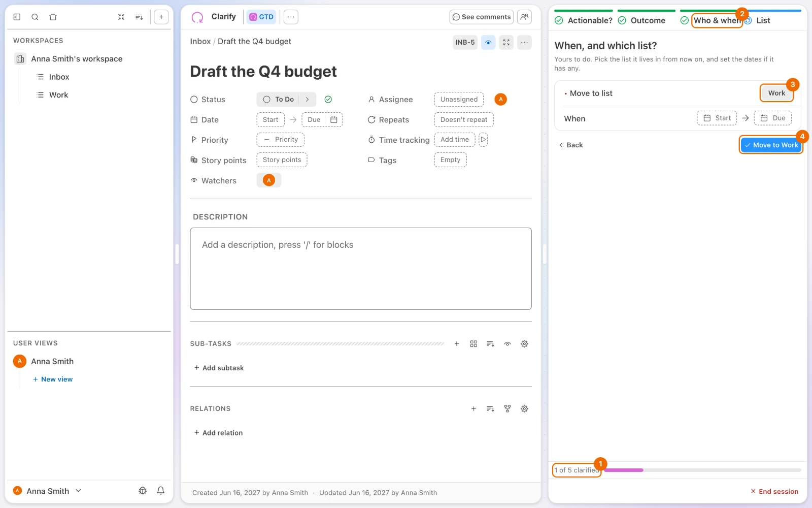Click End session link
Image resolution: width=812 pixels, height=508 pixels.
click(774, 491)
